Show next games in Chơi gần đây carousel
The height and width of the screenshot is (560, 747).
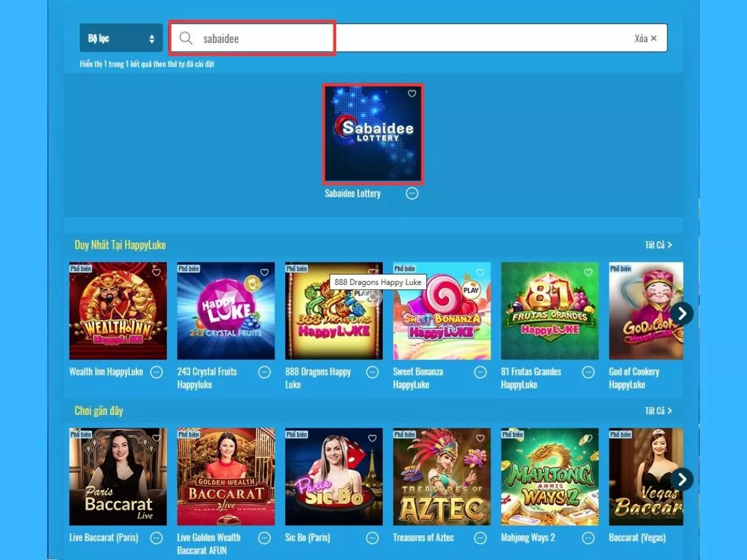click(682, 479)
